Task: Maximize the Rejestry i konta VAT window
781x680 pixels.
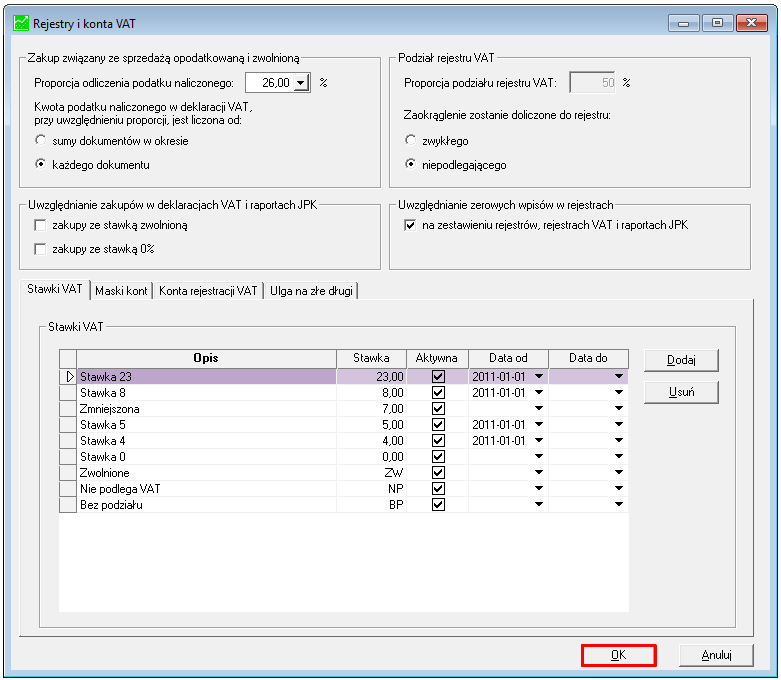Action: pos(717,23)
